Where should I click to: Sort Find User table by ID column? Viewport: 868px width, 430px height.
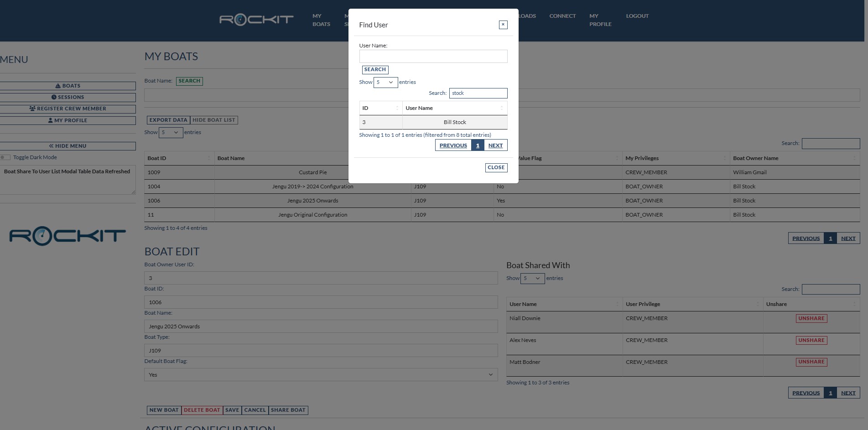pyautogui.click(x=380, y=108)
